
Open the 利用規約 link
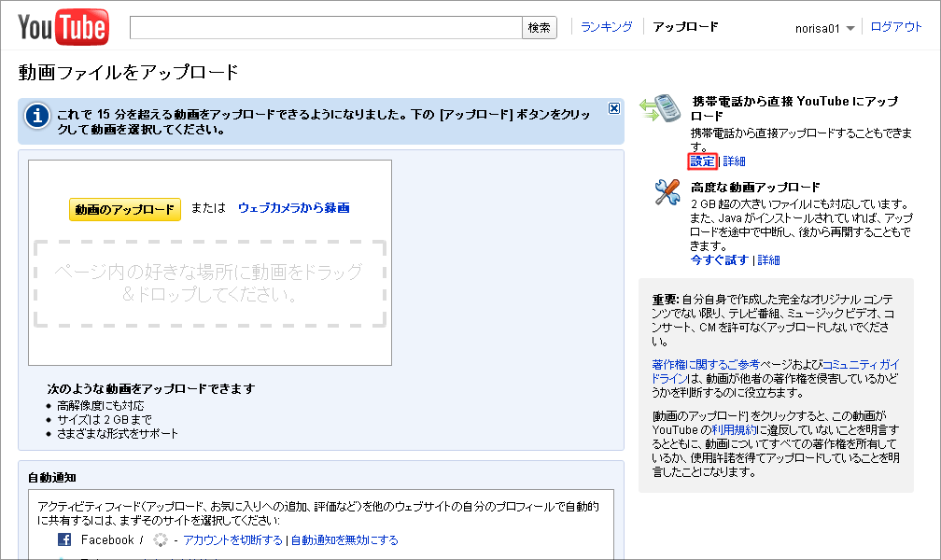pyautogui.click(x=734, y=429)
